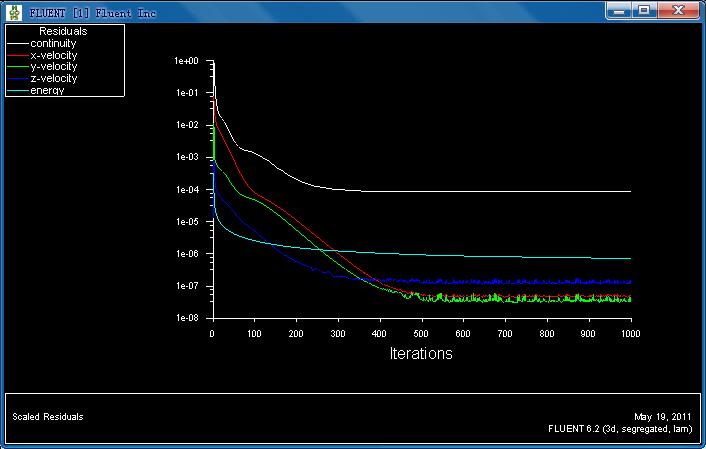Screen dimensions: 706x449
Task: Click the 'Iterations' x-axis title
Action: 420,354
